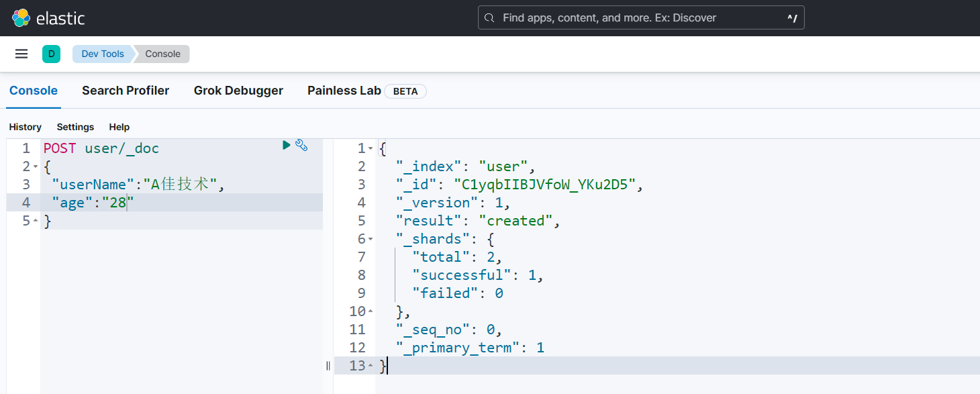Screen dimensions: 980x394
Task: Run the request with the play icon
Action: tap(287, 145)
